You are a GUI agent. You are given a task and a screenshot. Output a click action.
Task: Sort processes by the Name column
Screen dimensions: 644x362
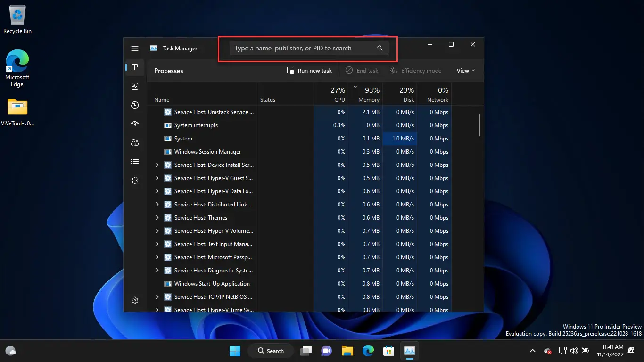[x=162, y=100]
